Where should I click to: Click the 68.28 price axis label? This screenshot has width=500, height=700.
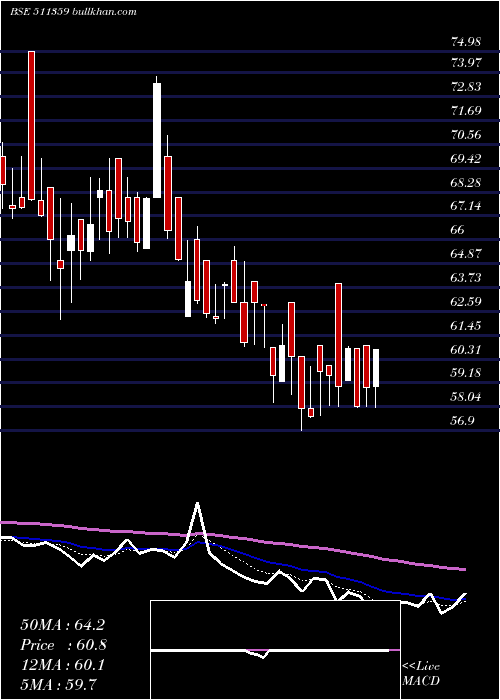(466, 183)
